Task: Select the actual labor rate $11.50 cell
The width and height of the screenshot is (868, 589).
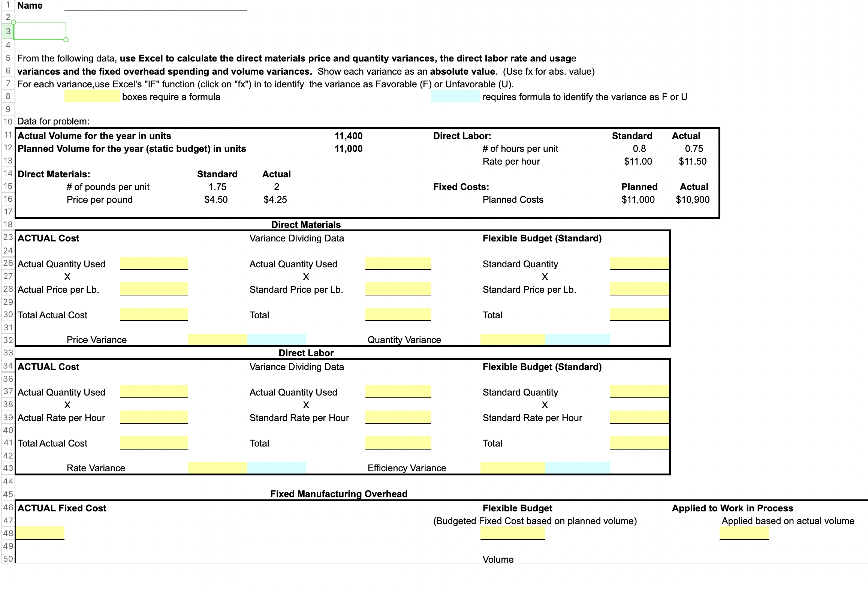Action: pyautogui.click(x=692, y=161)
